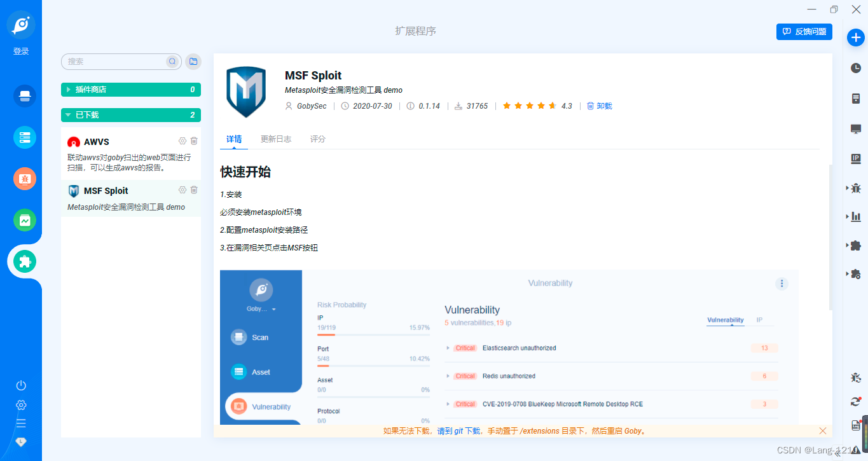
Task: Open the clock history icon in the right toolbar
Action: click(x=856, y=67)
